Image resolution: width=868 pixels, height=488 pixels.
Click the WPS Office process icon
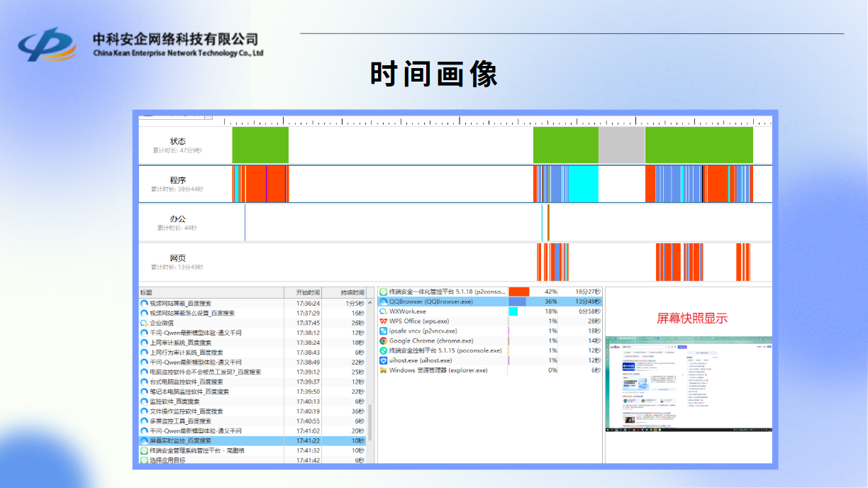coord(384,321)
